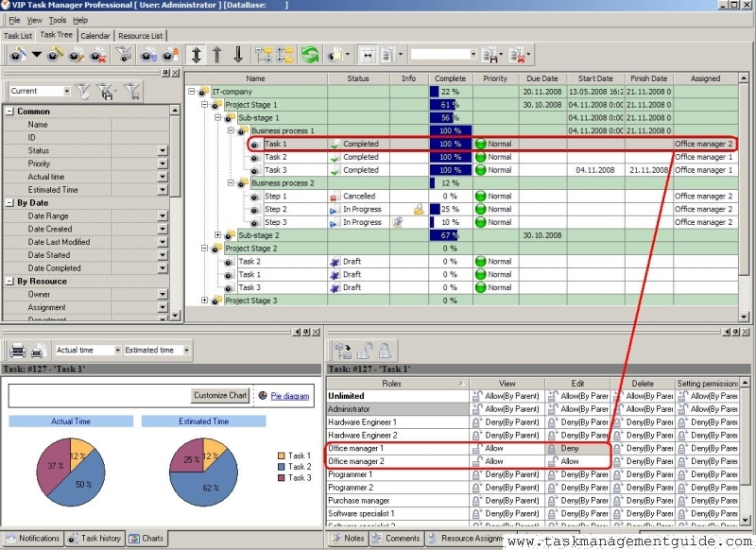Screen dimensions: 756x550
Task: Click the printer icon in charts panel
Action: pyautogui.click(x=17, y=351)
